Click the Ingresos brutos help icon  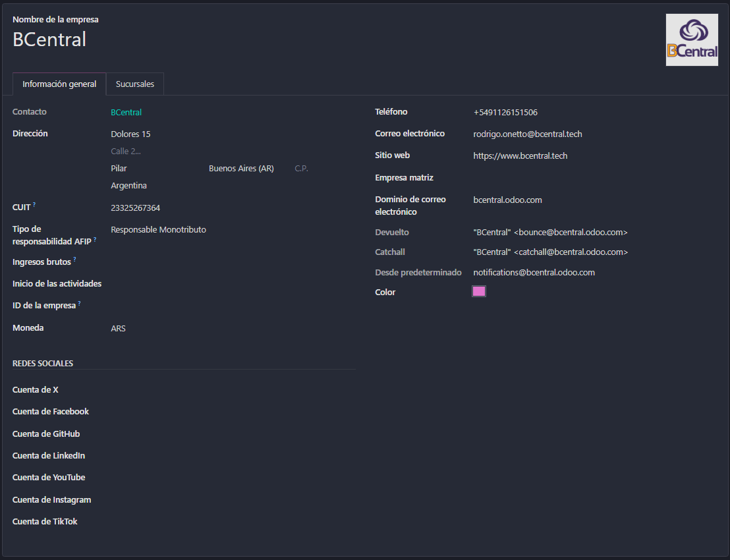[74, 260]
